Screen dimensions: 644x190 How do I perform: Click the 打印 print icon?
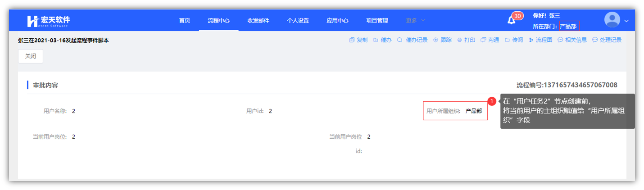(459, 40)
